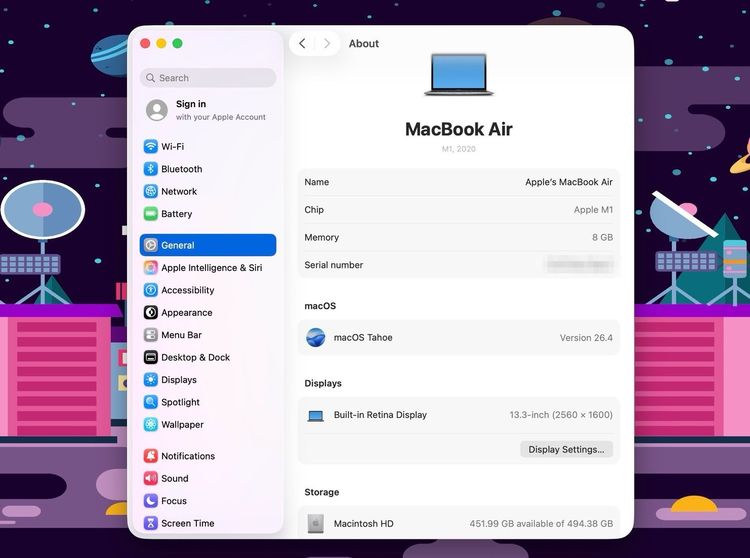Click the Version 26.4 text
This screenshot has width=750, height=558.
pos(586,338)
